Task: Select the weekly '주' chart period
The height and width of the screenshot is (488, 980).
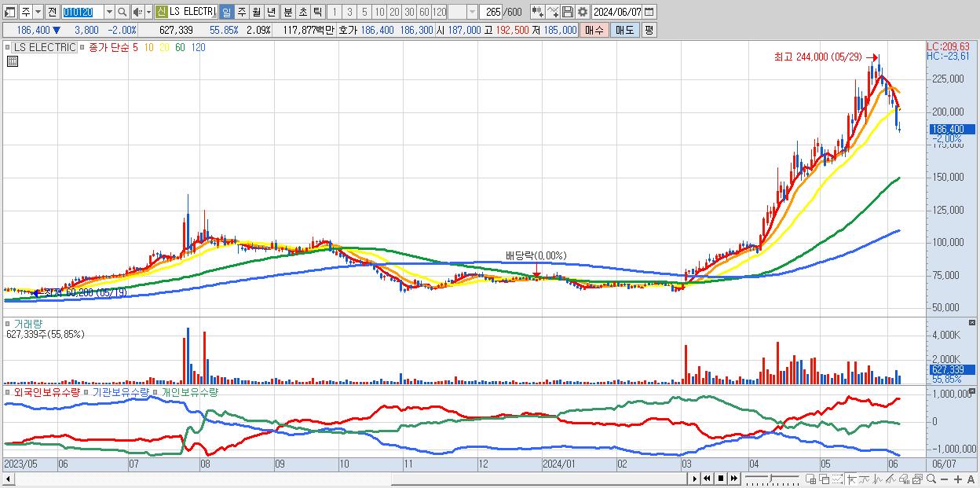Action: 241,12
